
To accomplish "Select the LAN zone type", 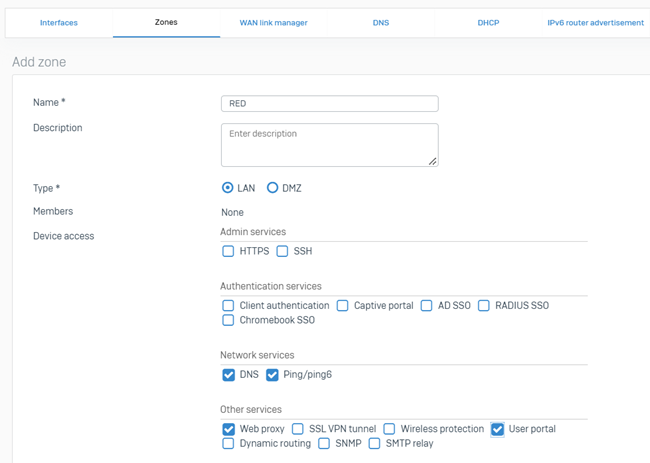I will point(228,188).
